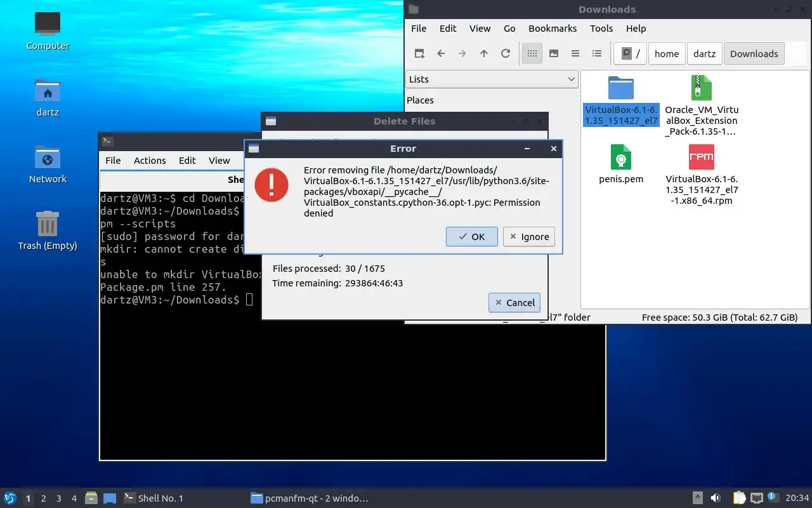Navigate to root path button
The height and width of the screenshot is (508, 812).
[631, 54]
